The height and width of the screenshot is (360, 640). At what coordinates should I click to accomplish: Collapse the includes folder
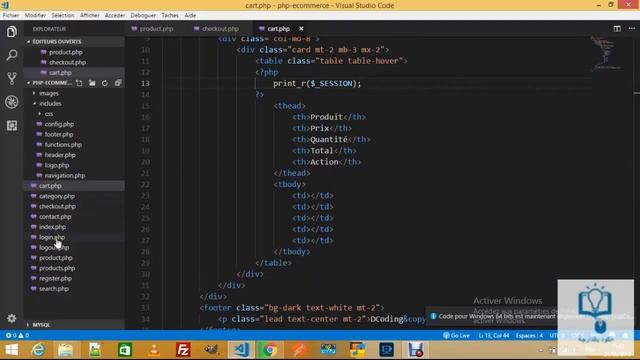tap(50, 103)
